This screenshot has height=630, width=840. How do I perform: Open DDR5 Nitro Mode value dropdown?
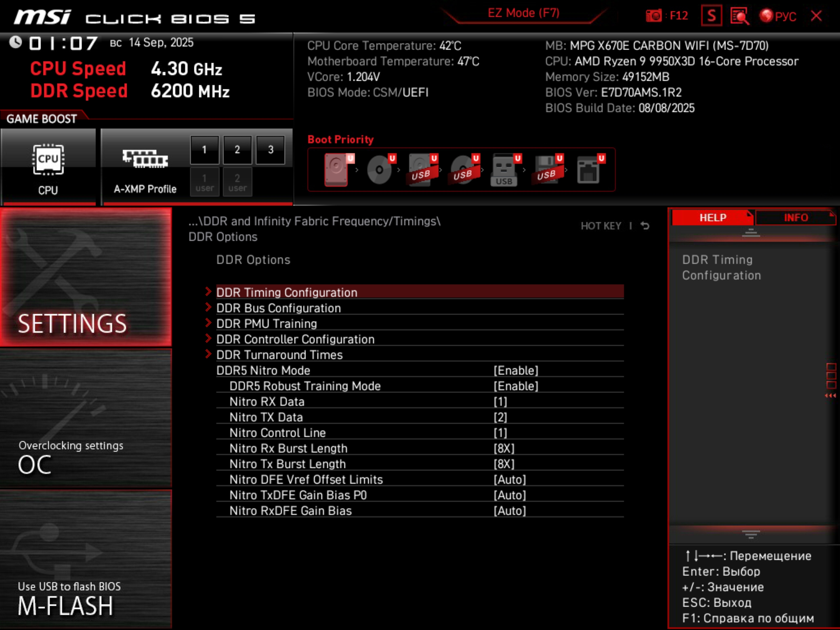pos(516,370)
